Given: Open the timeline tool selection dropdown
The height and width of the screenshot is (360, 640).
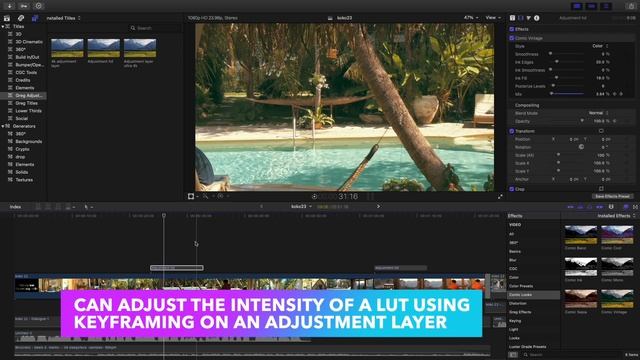Looking at the screenshot, I should click(x=88, y=207).
